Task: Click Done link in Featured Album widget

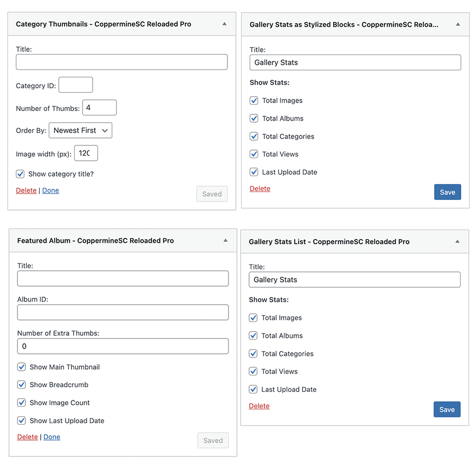Action: [x=52, y=437]
